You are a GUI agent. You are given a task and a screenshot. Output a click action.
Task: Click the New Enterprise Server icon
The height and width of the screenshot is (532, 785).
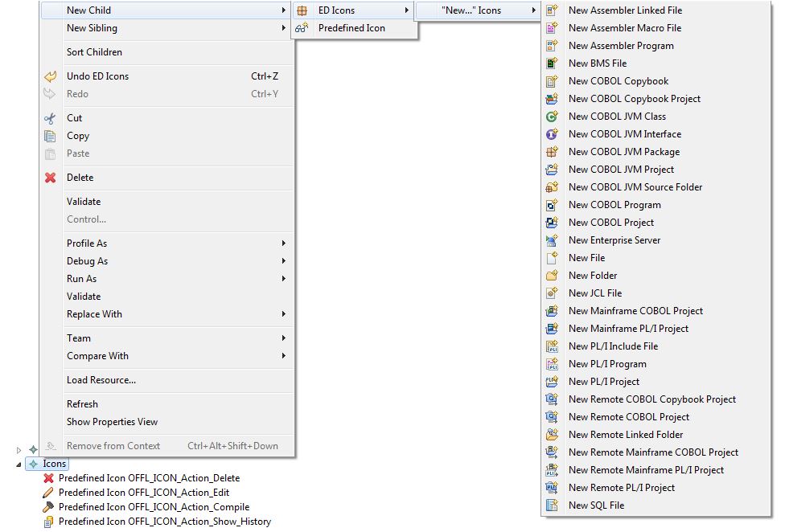552,240
